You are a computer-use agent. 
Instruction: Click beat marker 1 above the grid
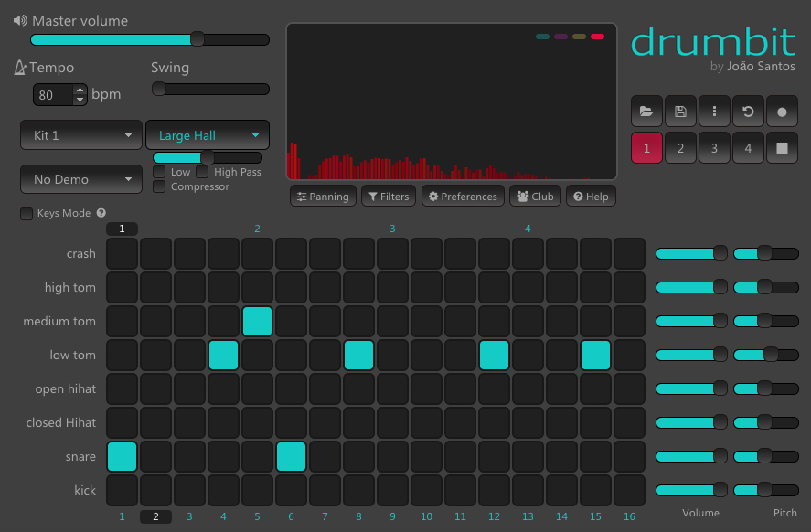[x=123, y=229]
